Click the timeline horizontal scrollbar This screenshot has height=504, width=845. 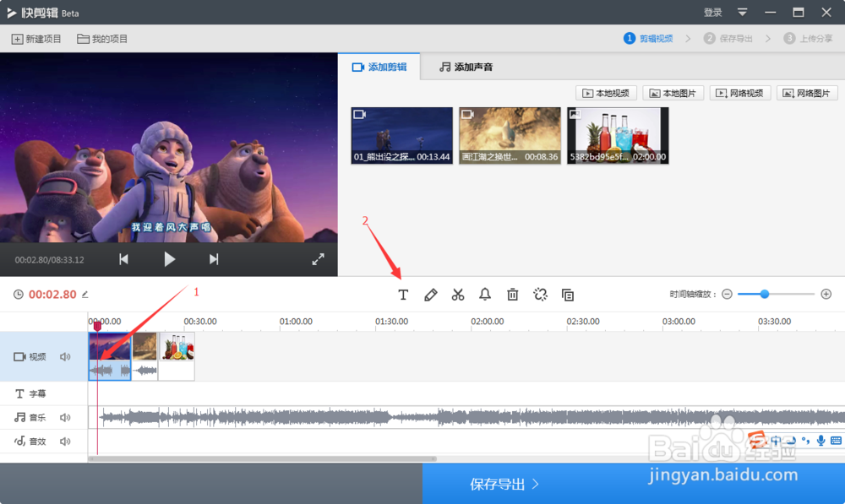[x=263, y=458]
